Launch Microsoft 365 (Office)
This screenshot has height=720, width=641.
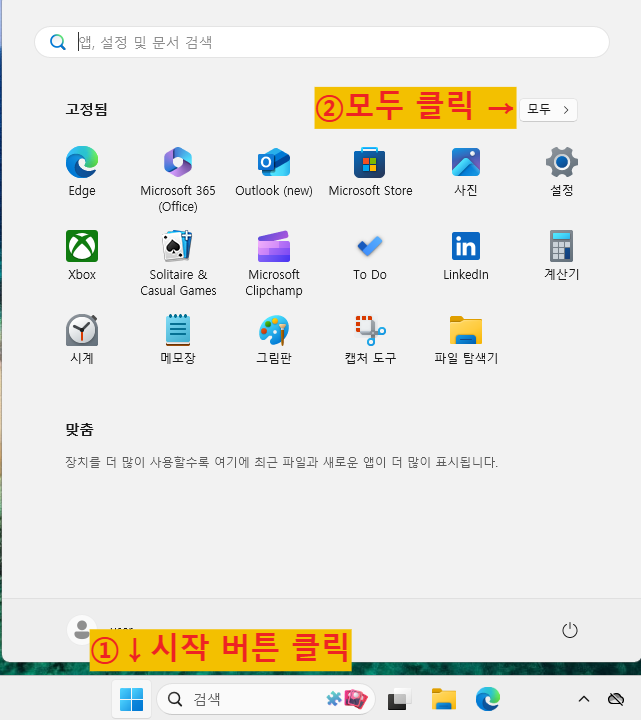(x=178, y=179)
